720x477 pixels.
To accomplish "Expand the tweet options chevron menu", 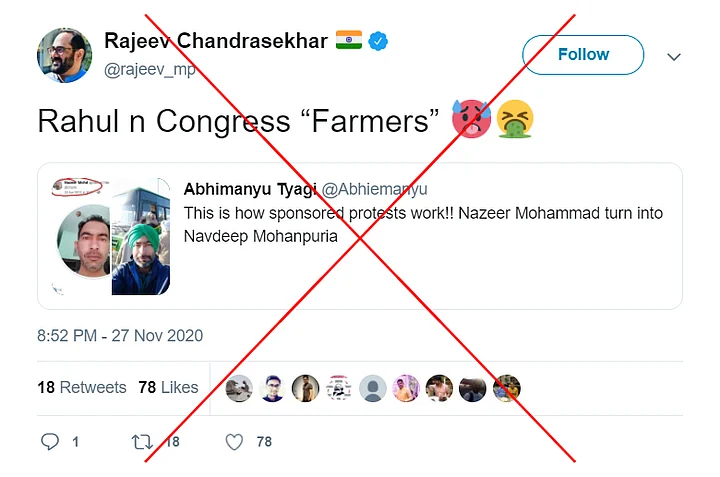I will tap(674, 56).
